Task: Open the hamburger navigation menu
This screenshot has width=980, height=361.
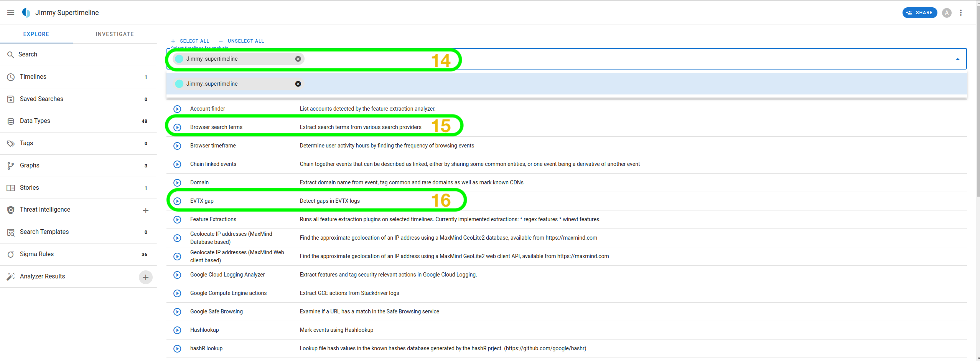Action: (11, 13)
